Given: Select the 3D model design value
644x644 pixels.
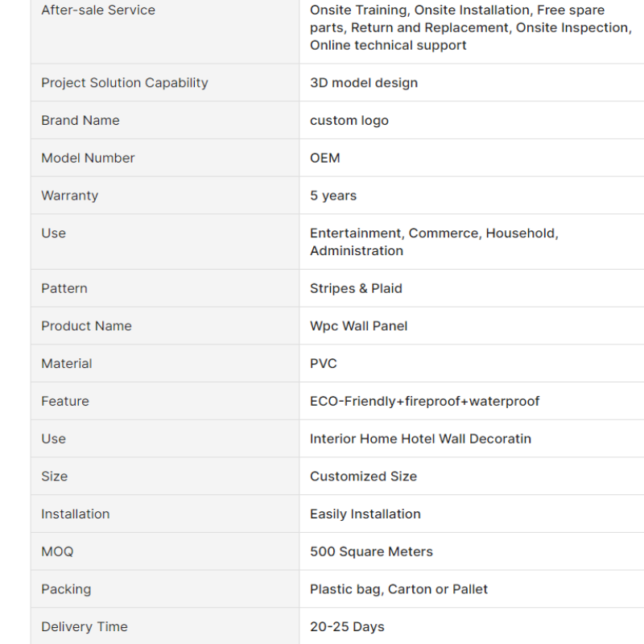Looking at the screenshot, I should (x=364, y=83).
